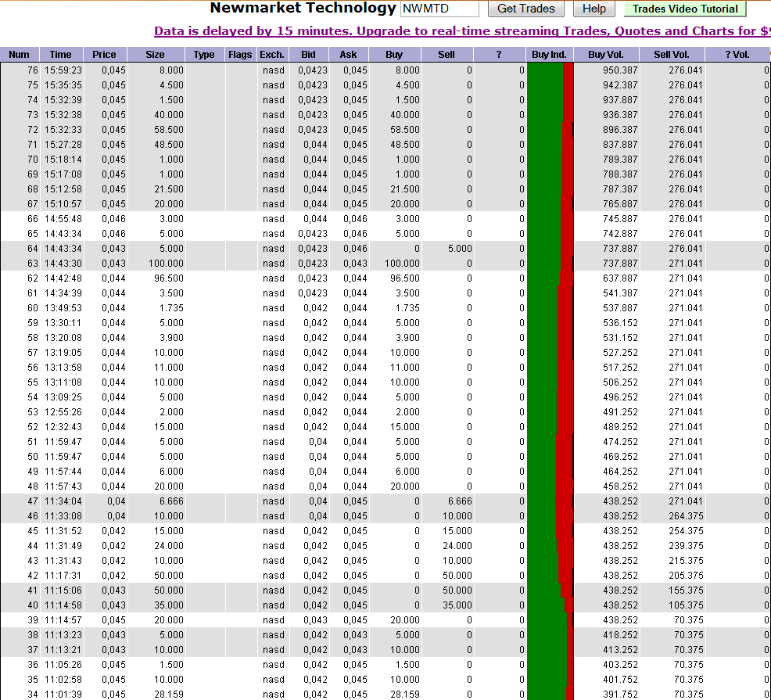Select size 28.159 in the Size column
This screenshot has width=771, height=700.
click(x=169, y=694)
